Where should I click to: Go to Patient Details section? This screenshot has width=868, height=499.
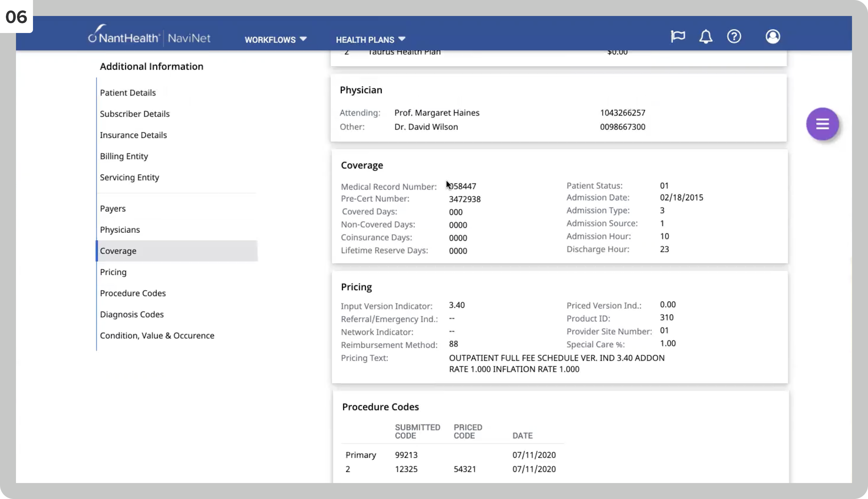tap(128, 93)
